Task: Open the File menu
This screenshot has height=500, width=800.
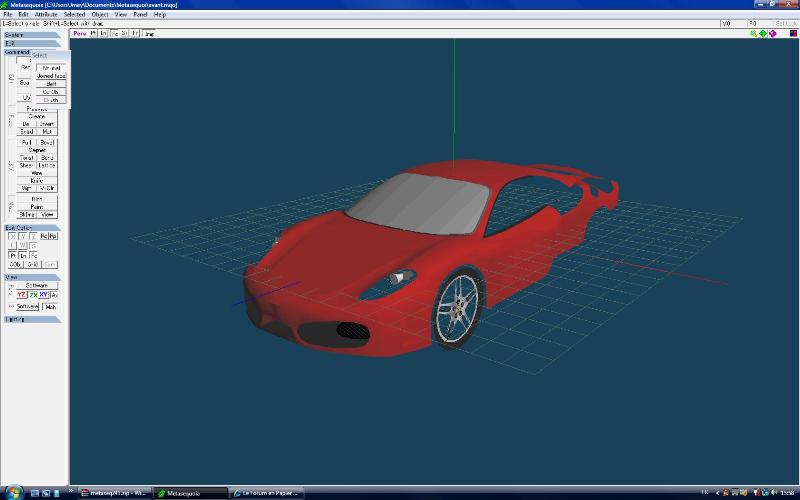Action: [8, 14]
